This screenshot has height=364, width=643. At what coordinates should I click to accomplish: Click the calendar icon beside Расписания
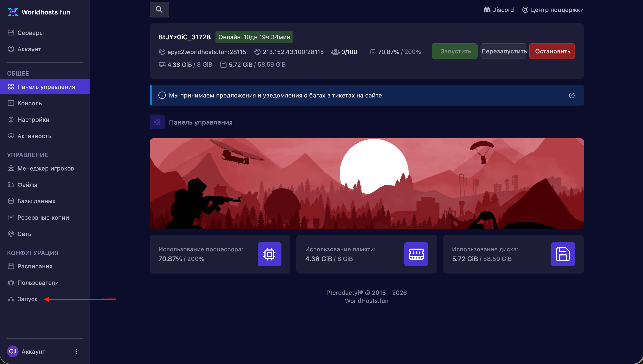tap(11, 266)
